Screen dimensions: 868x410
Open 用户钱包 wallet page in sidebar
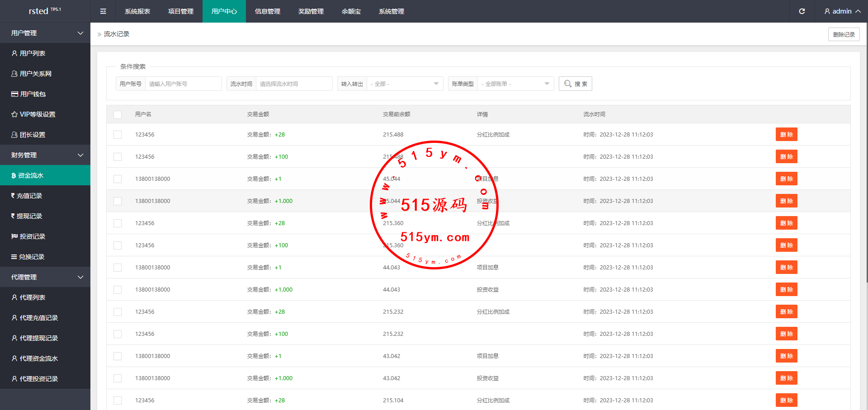click(x=33, y=94)
